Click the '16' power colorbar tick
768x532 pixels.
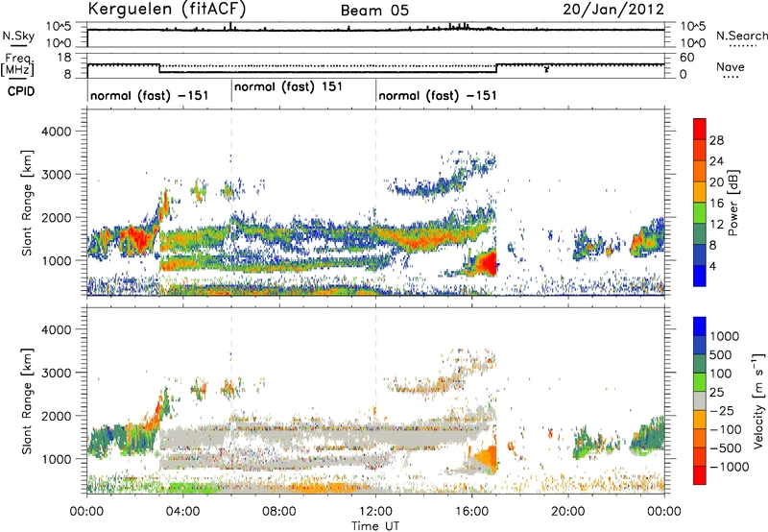(x=716, y=204)
